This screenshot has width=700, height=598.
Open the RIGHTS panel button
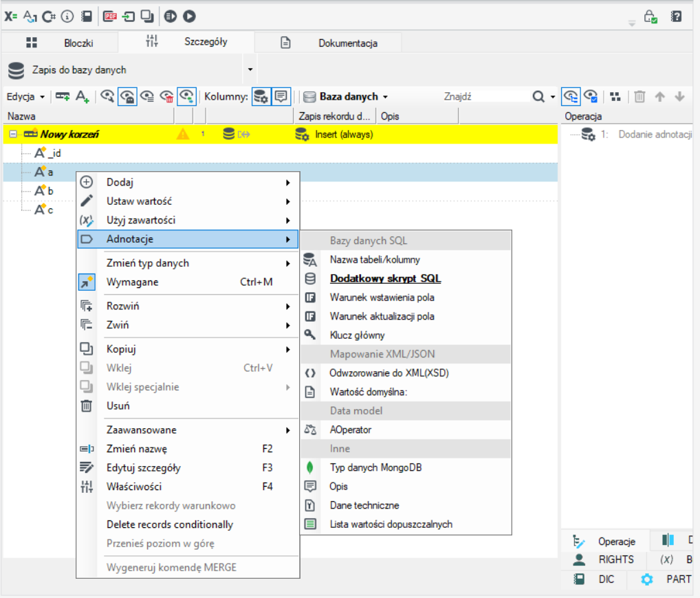point(604,560)
